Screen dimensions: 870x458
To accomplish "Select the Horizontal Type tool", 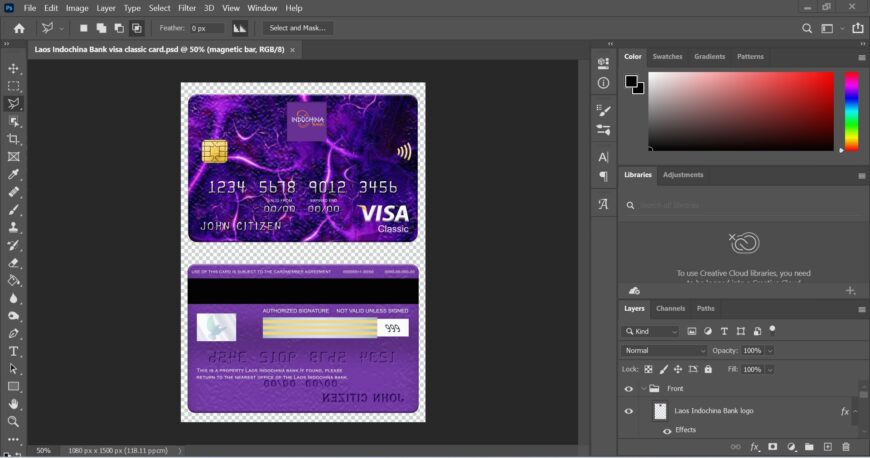I will 13,351.
